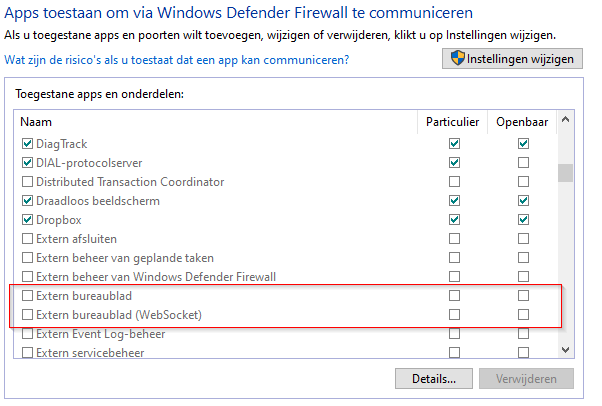Click the shield icon on Instellingen wijzigen
The height and width of the screenshot is (406, 602).
(457, 59)
